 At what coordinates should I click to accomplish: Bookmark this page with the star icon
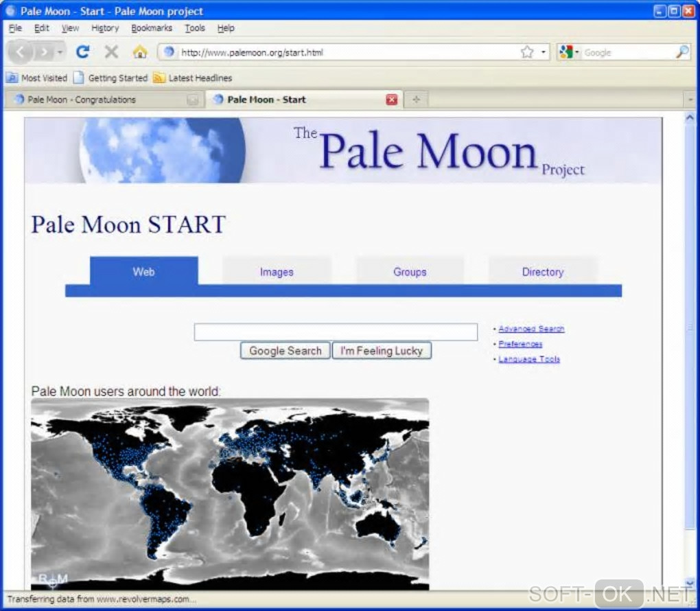[527, 52]
